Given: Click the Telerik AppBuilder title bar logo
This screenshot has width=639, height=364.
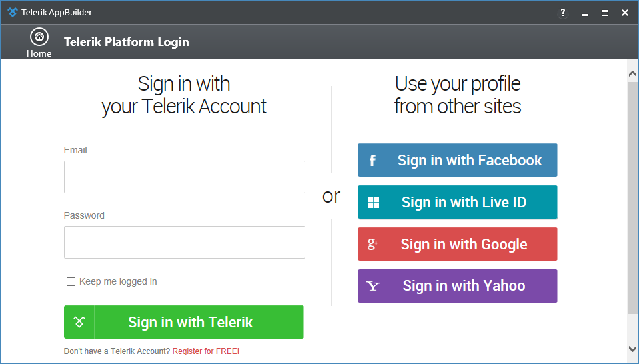Looking at the screenshot, I should (12, 12).
